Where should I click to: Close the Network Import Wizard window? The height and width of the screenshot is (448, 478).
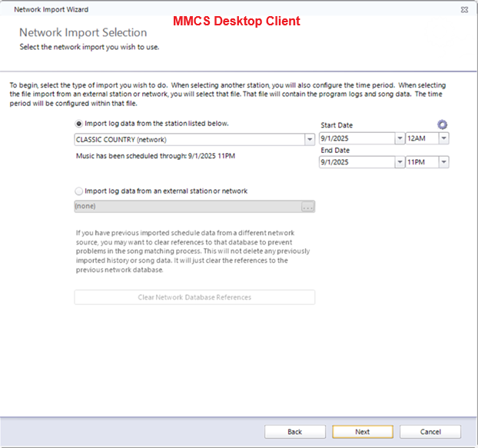(465, 9)
